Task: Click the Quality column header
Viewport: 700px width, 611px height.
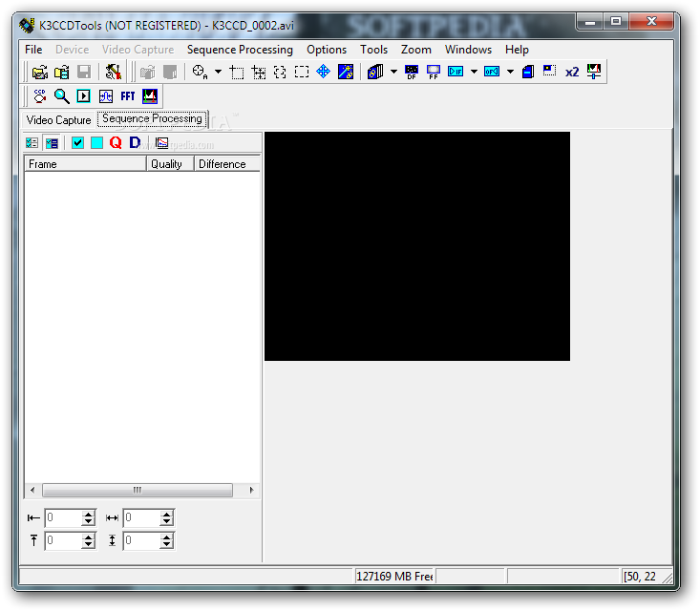Action: click(x=170, y=164)
